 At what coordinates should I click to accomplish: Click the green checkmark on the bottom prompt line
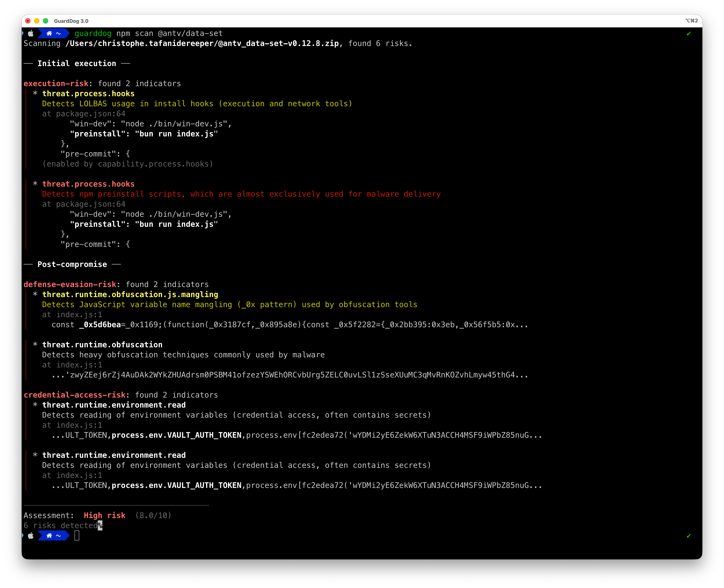(x=688, y=536)
